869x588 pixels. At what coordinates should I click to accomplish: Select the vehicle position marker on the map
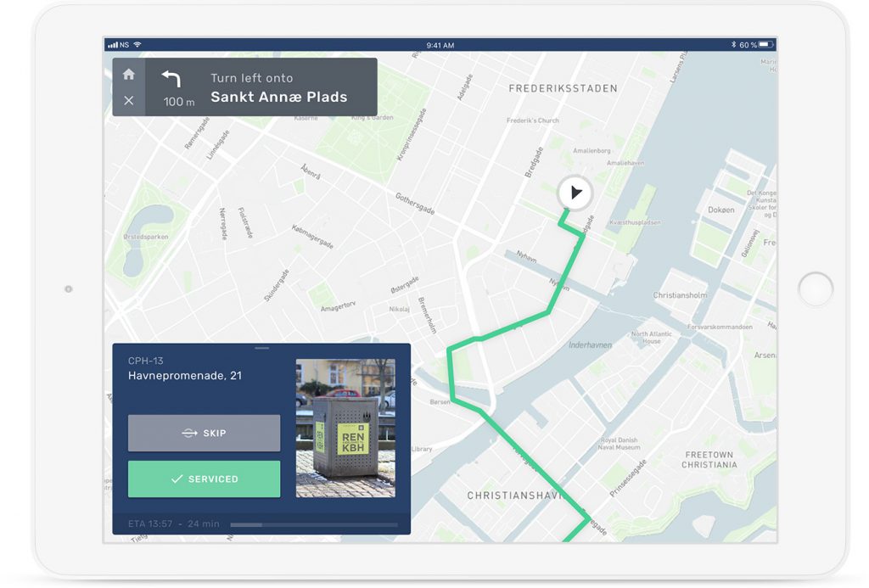tap(575, 193)
